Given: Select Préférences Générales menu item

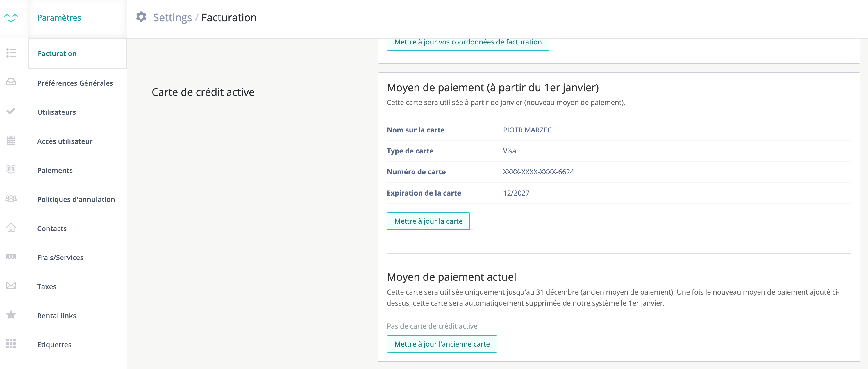Looking at the screenshot, I should pos(75,83).
